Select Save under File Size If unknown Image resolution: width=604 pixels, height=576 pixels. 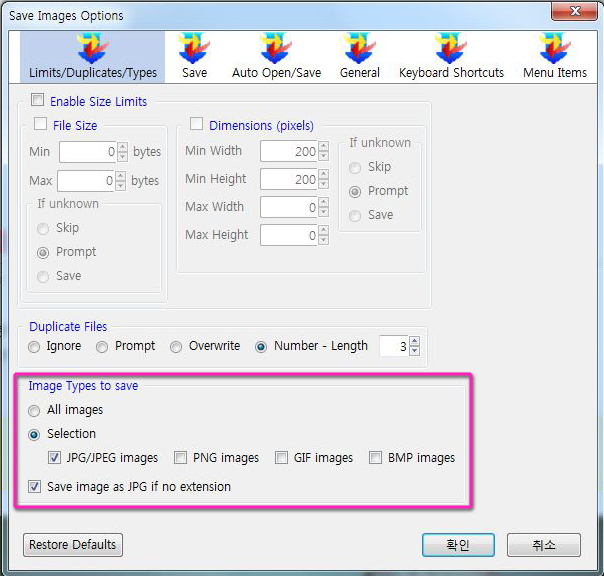(x=43, y=277)
